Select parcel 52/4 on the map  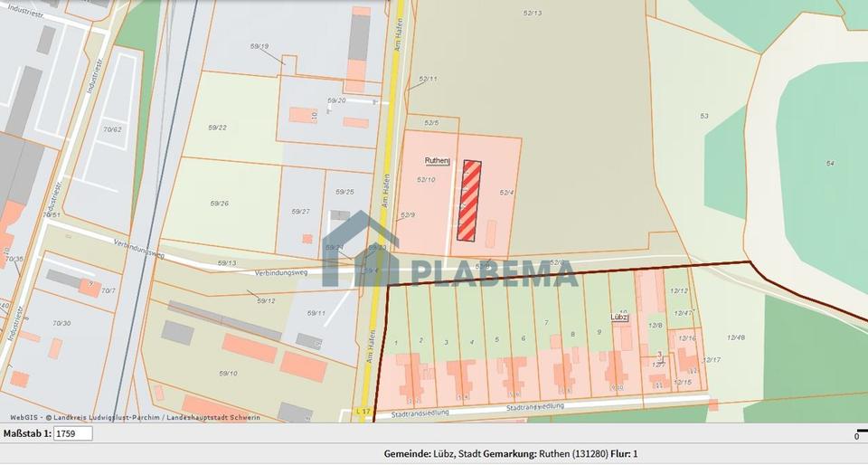tap(505, 193)
